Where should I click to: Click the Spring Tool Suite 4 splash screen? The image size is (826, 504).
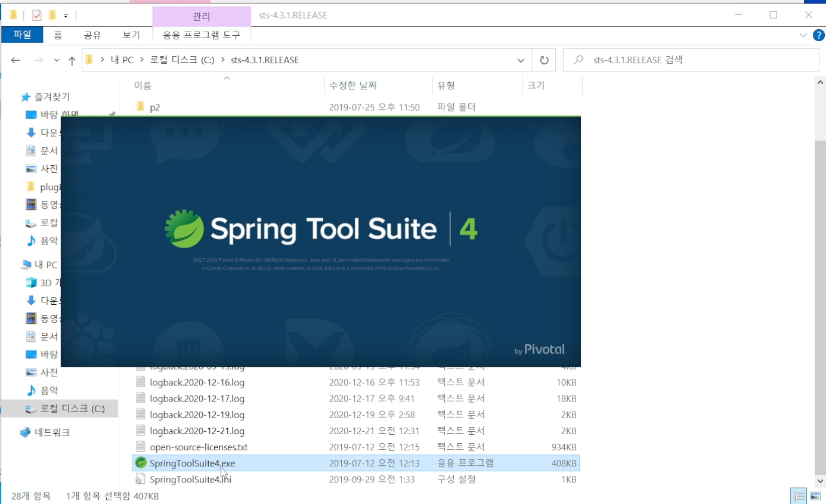pyautogui.click(x=321, y=242)
